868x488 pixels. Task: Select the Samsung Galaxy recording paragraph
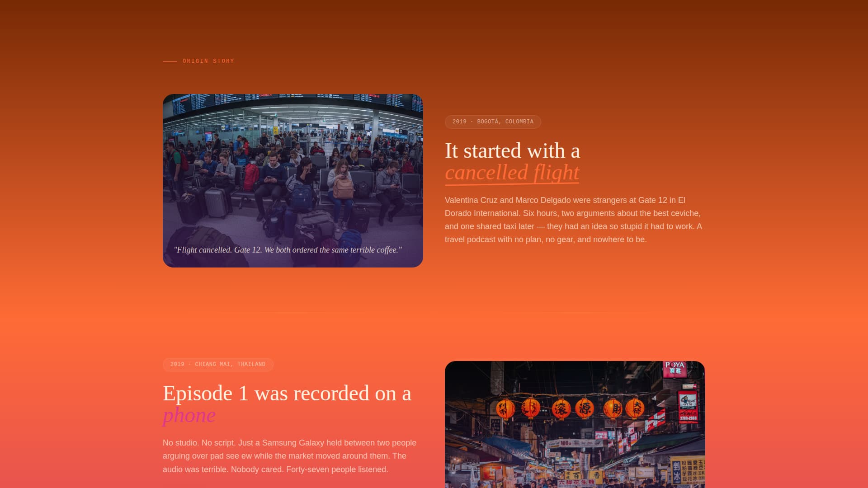(289, 455)
